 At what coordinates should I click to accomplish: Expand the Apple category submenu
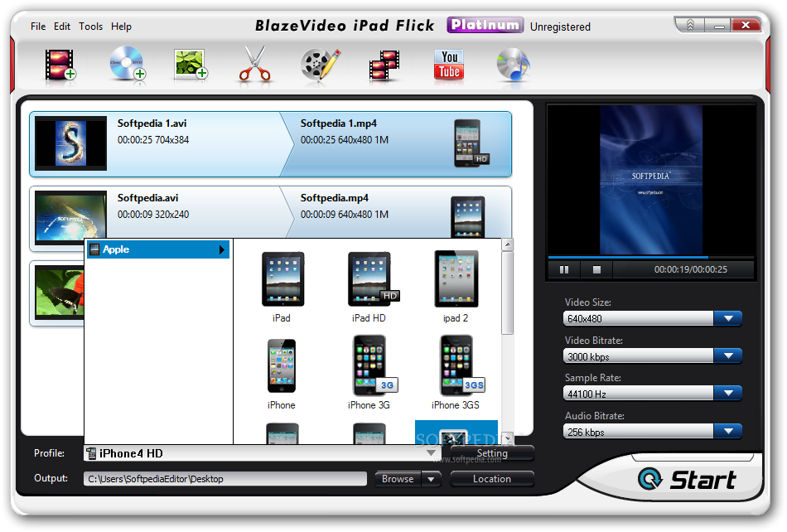tap(158, 249)
